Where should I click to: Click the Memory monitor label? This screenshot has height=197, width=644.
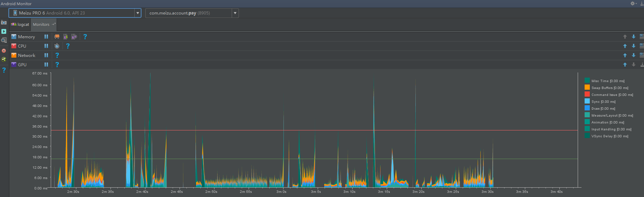point(26,37)
